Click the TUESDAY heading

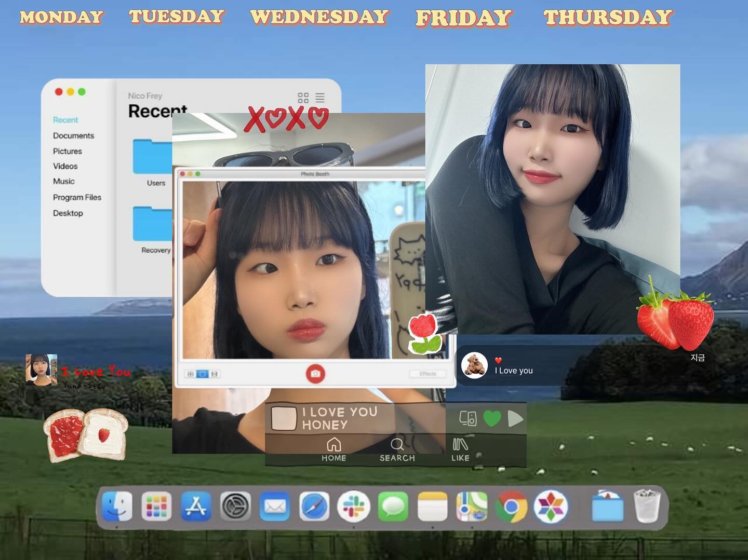[177, 16]
